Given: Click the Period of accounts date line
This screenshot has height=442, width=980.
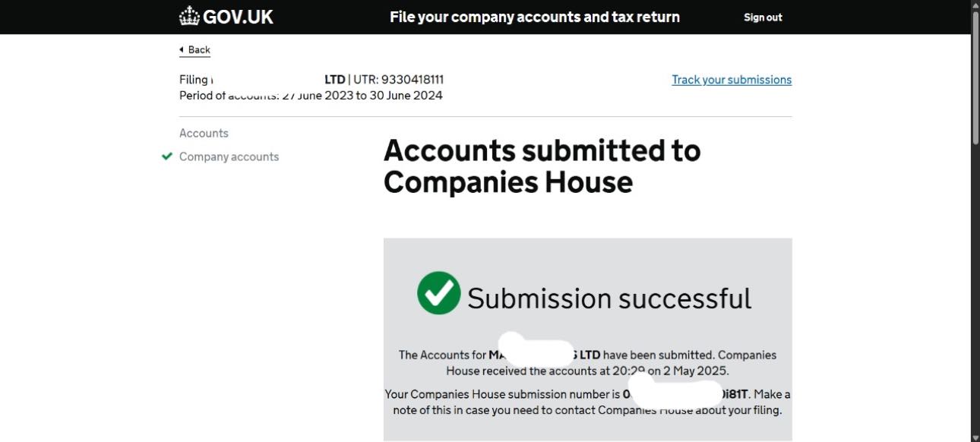Looking at the screenshot, I should tap(311, 96).
